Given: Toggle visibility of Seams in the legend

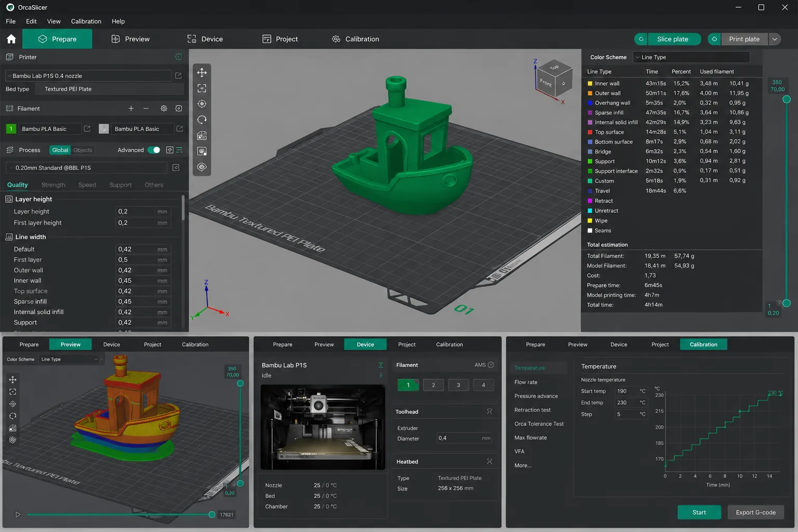Looking at the screenshot, I should pyautogui.click(x=590, y=231).
